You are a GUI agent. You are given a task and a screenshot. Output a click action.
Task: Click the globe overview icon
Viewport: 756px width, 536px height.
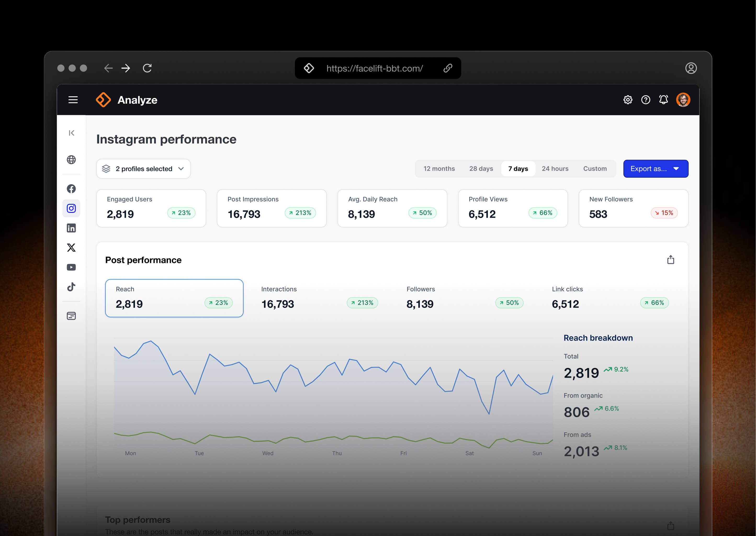click(71, 160)
